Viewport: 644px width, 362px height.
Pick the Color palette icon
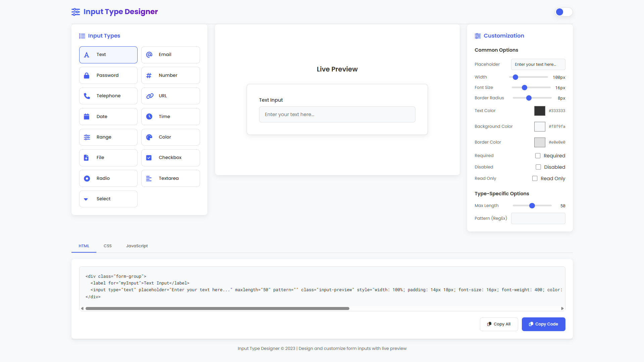(149, 137)
